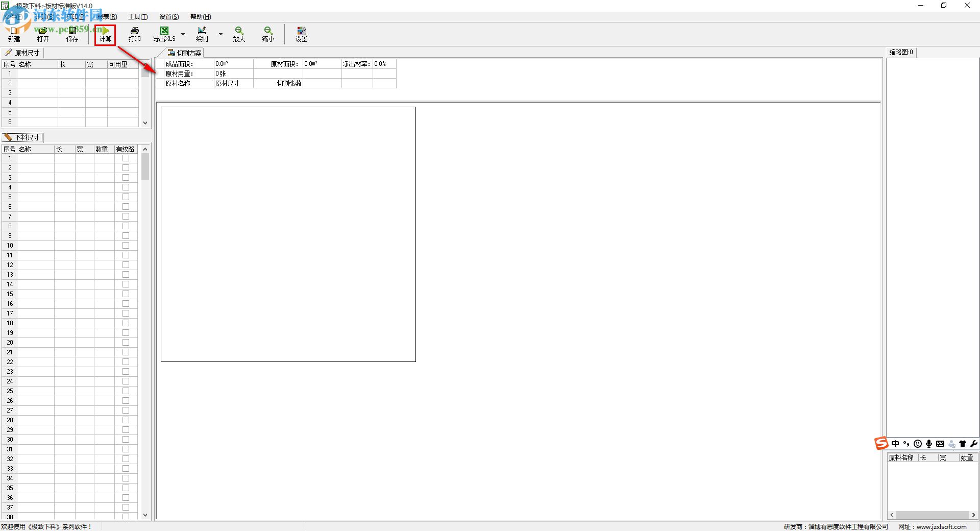The height and width of the screenshot is (531, 980).
Task: Click the 研发商 developer text in status bar
Action: [836, 526]
